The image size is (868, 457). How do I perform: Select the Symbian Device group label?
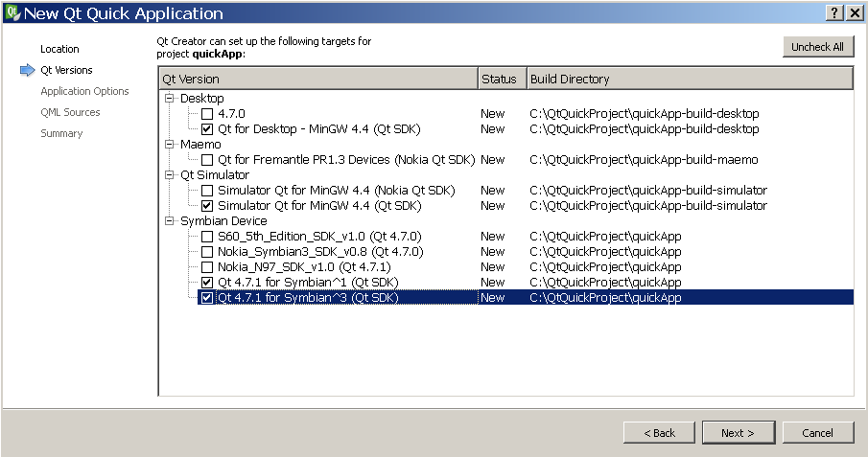click(223, 221)
